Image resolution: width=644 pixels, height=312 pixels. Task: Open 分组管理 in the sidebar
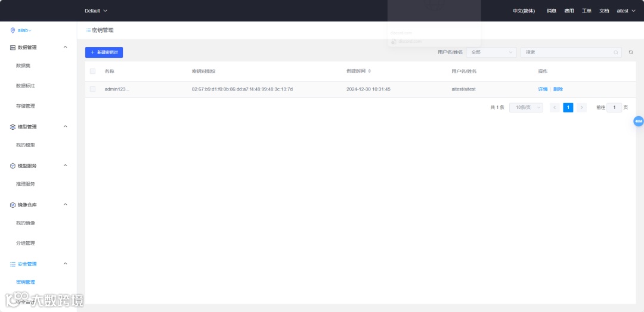coord(26,243)
